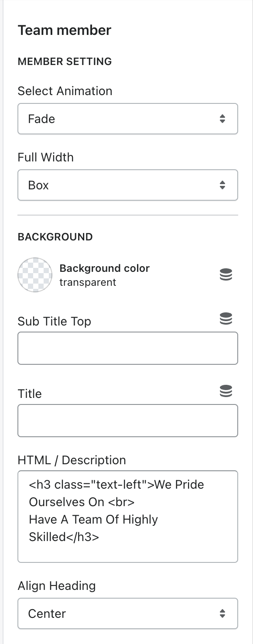The width and height of the screenshot is (253, 644).
Task: Click the BACKGROUND section header
Action: click(x=55, y=237)
